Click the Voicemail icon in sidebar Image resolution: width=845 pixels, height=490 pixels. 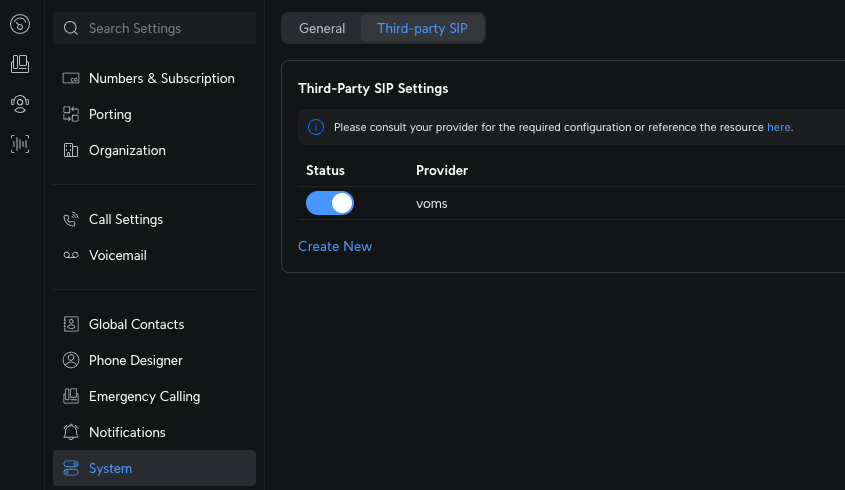(71, 255)
